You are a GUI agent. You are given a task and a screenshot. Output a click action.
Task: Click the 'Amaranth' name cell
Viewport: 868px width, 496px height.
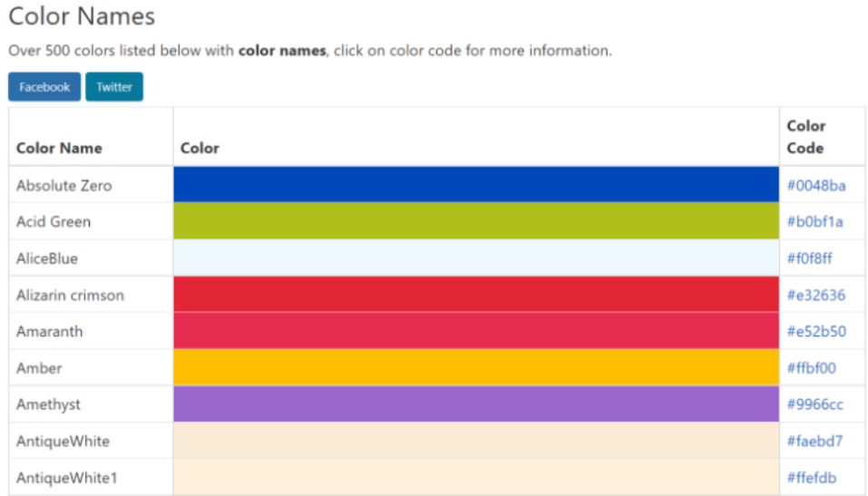(91, 332)
